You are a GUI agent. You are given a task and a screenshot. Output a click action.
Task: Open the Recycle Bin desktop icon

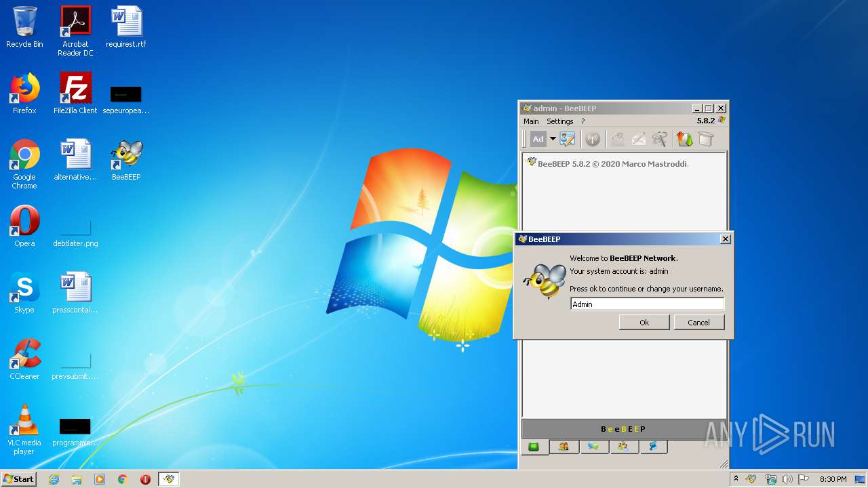[24, 27]
